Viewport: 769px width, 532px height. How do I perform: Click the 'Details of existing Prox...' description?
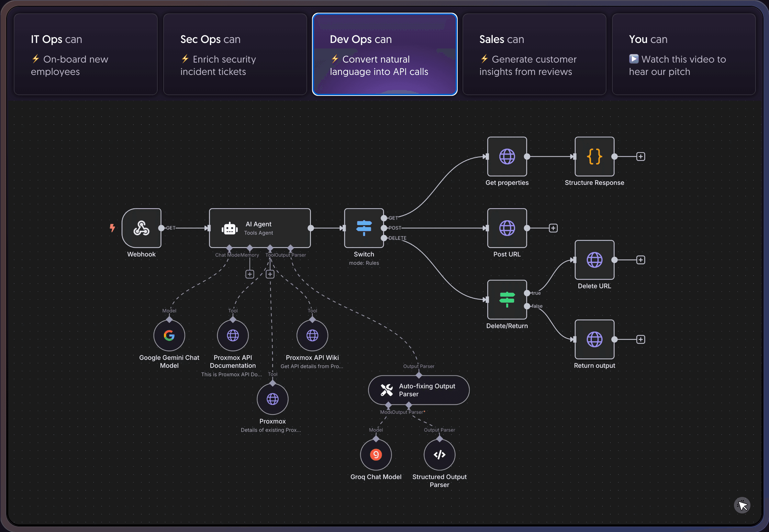[271, 430]
